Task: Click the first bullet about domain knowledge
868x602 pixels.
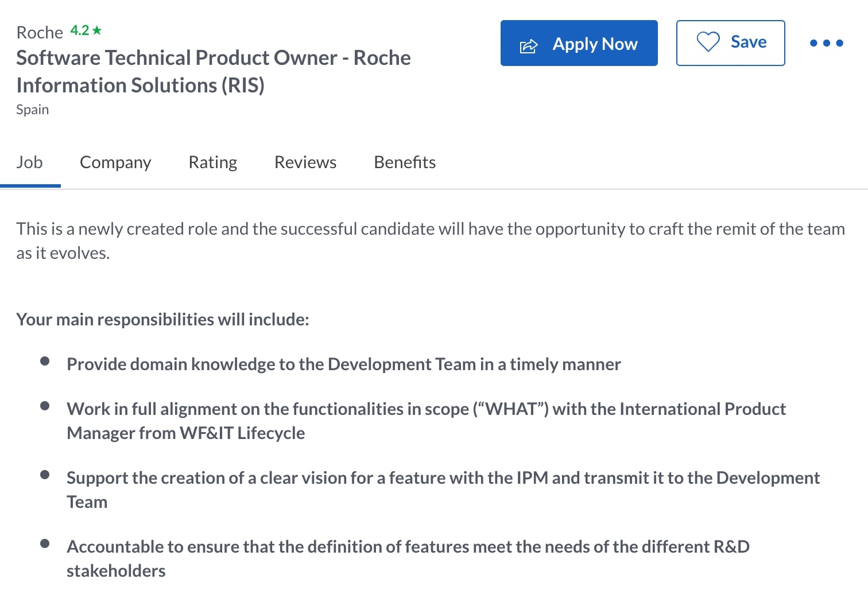Action: click(344, 364)
